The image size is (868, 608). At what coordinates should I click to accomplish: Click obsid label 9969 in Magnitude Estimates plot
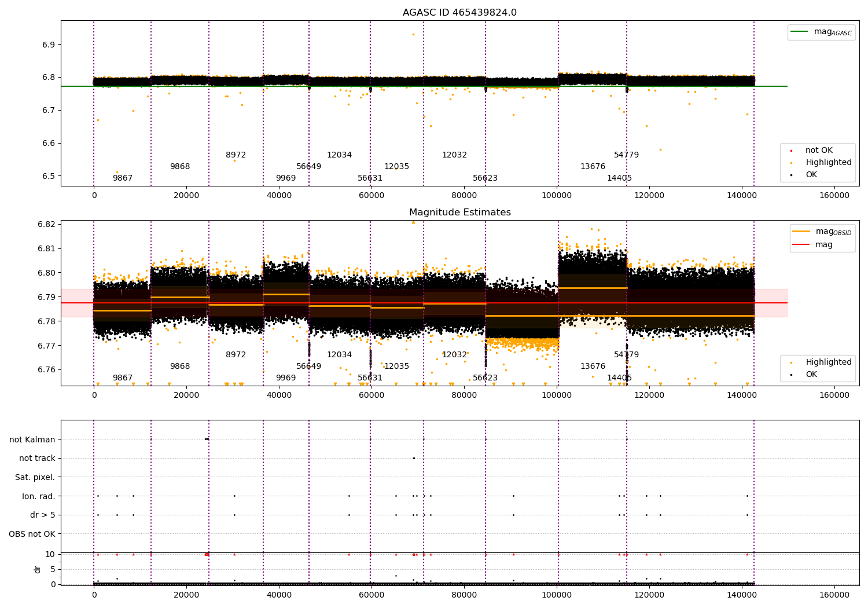click(286, 378)
